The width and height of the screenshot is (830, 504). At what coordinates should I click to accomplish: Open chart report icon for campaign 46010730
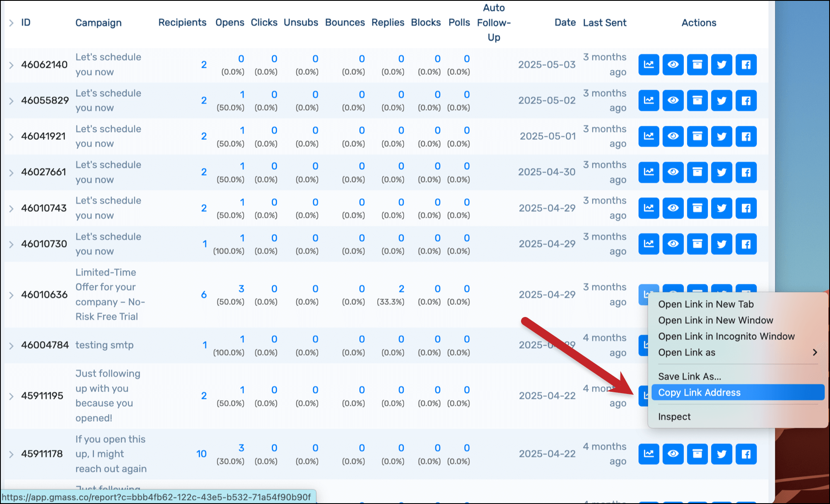649,244
